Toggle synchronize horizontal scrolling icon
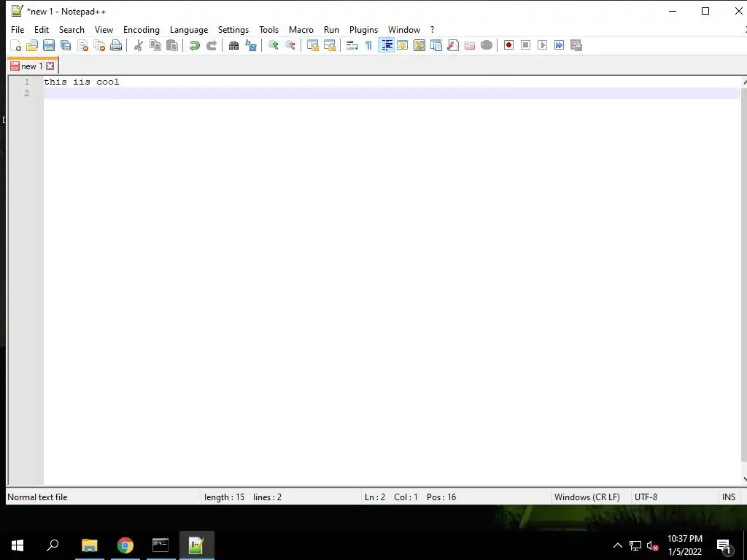The image size is (747, 560). pyautogui.click(x=329, y=45)
